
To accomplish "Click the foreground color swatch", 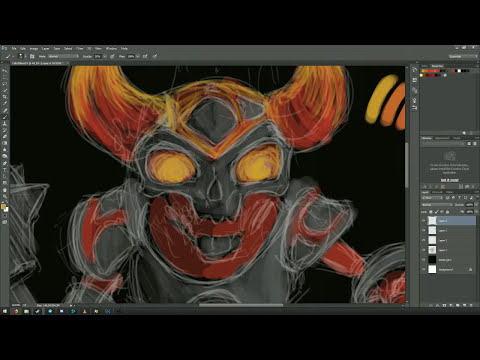I will click(3, 206).
